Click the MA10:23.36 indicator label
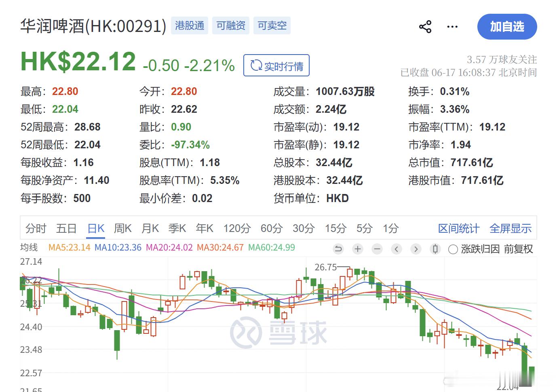Screen dimensions: 557x392 pos(118,247)
